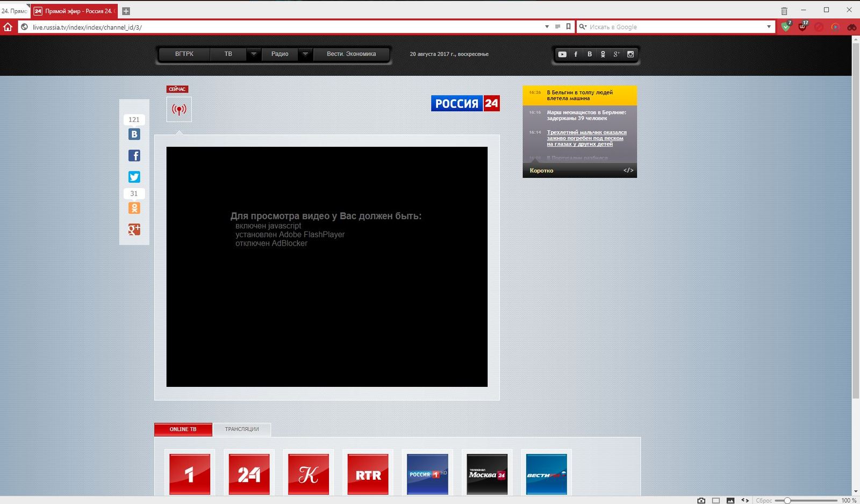Select the Россия 24 channel thumbnail
The image size is (860, 504).
click(249, 473)
